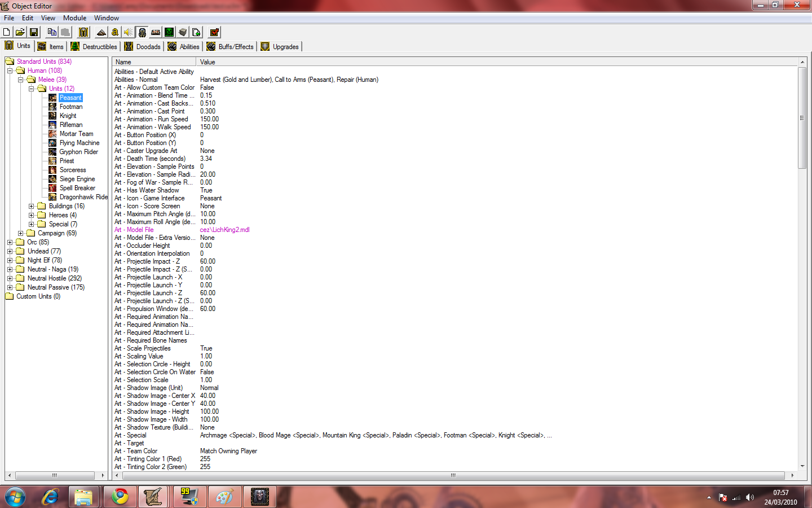812x508 pixels.
Task: Open the Edit menu
Action: tap(28, 18)
